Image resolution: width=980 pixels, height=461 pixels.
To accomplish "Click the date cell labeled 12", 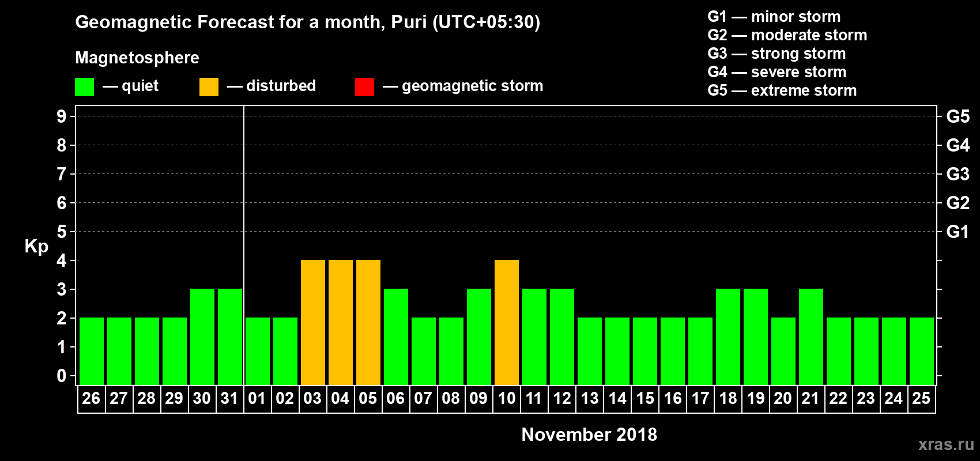I will pyautogui.click(x=562, y=399).
